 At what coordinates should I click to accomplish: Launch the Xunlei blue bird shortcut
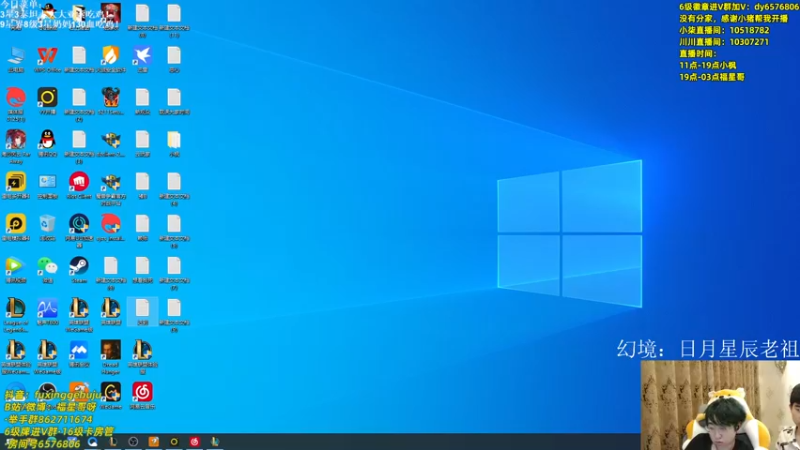pyautogui.click(x=142, y=56)
